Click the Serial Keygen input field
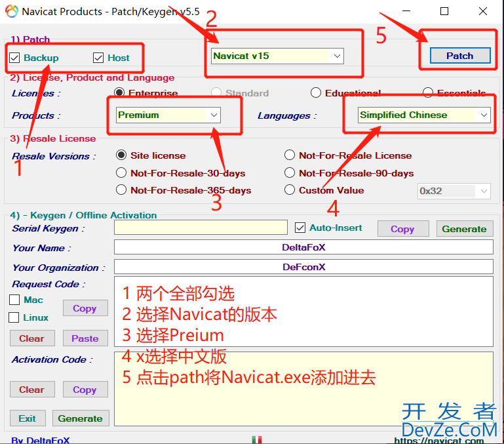This screenshot has width=504, height=444. 201,228
